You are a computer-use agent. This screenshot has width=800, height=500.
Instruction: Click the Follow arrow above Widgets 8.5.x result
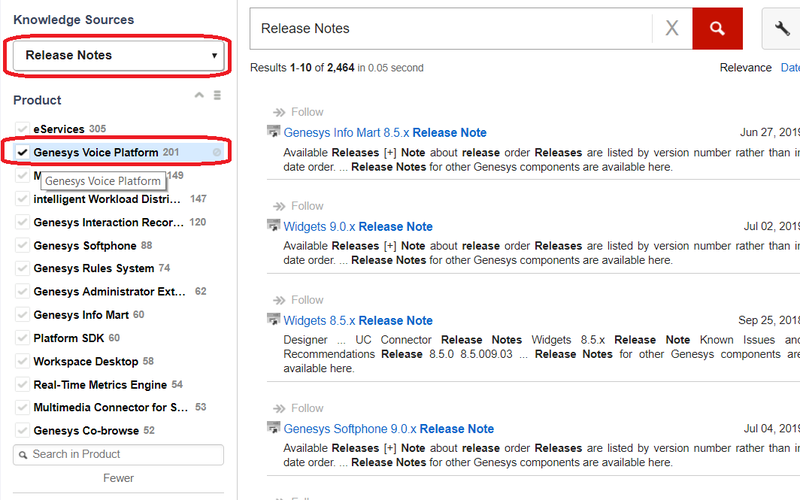click(279, 300)
